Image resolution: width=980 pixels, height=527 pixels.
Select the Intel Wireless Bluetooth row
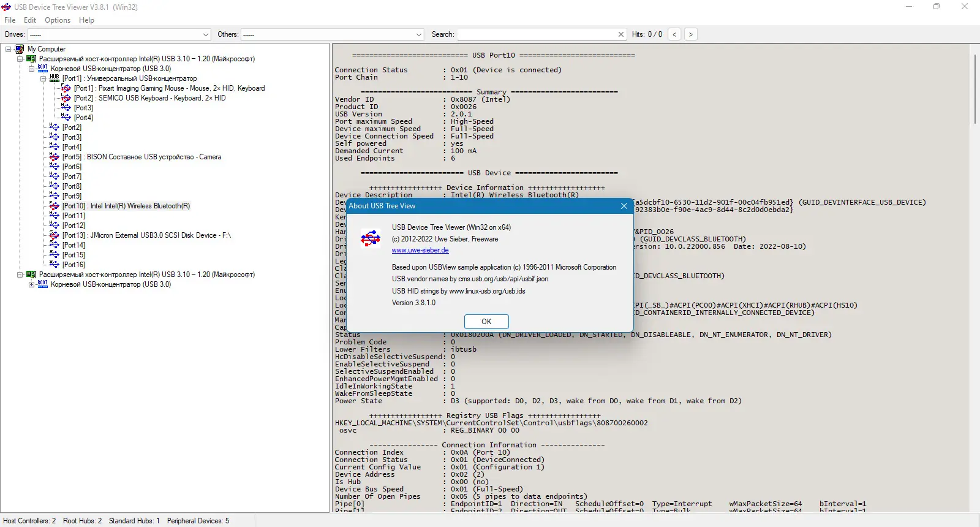click(x=126, y=206)
